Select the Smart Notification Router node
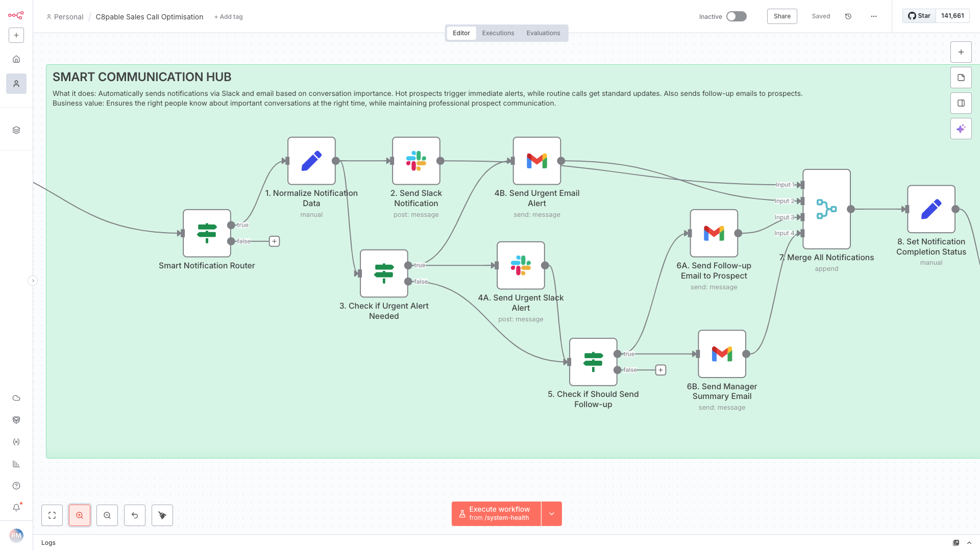This screenshot has width=980, height=551. pyautogui.click(x=207, y=233)
